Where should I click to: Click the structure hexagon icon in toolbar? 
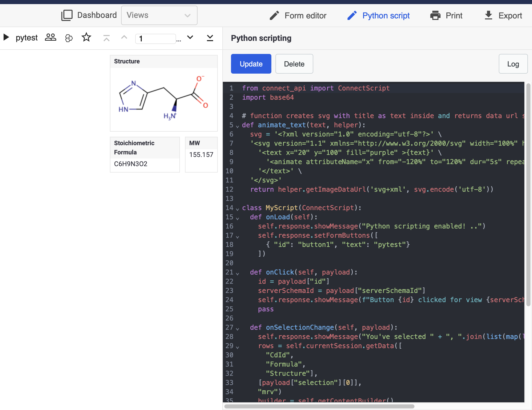pos(69,38)
